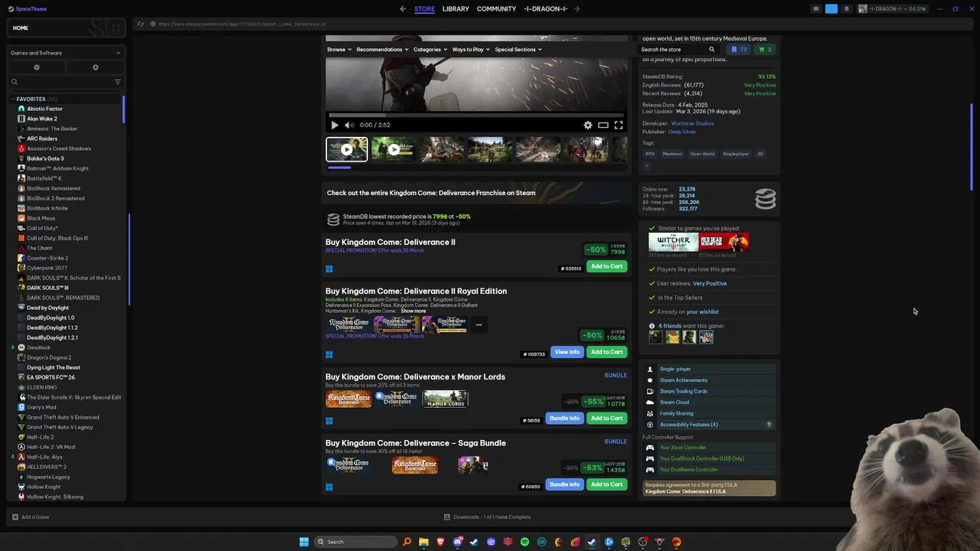Image resolution: width=980 pixels, height=551 pixels.
Task: Open the wishlist bookmark showing 73
Action: tap(739, 50)
